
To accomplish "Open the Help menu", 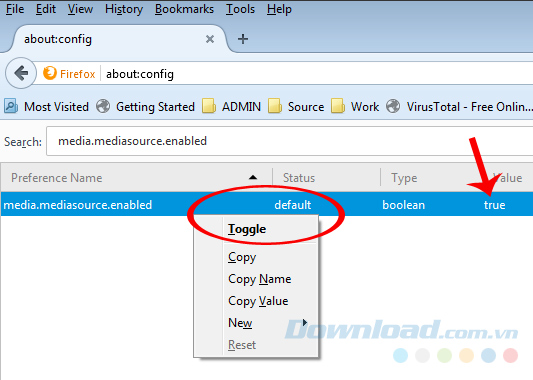I will [x=279, y=9].
